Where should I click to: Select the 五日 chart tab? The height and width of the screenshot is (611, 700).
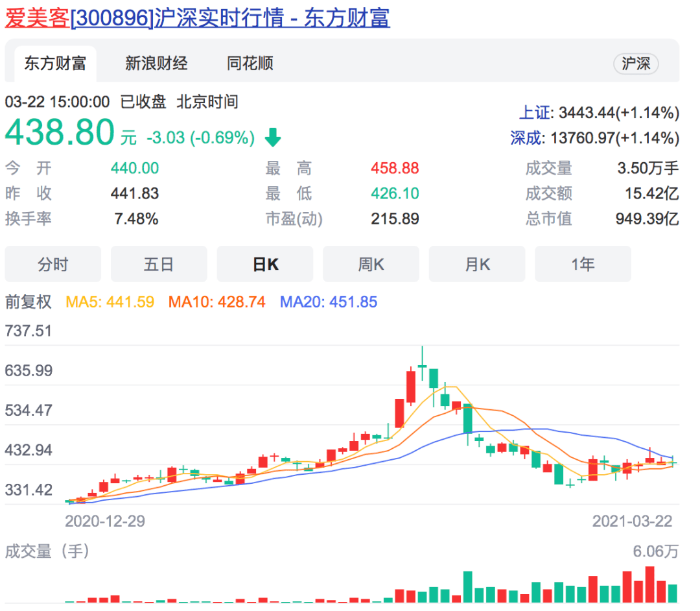pos(159,264)
